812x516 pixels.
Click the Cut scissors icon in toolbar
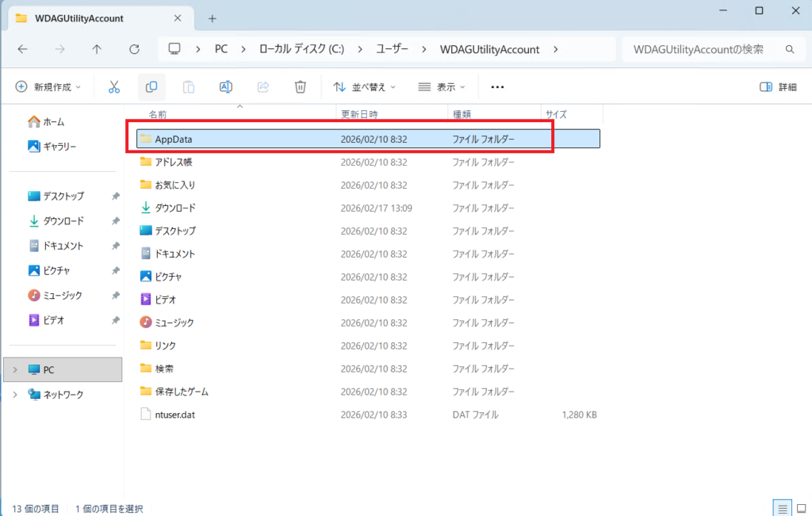[x=113, y=86]
